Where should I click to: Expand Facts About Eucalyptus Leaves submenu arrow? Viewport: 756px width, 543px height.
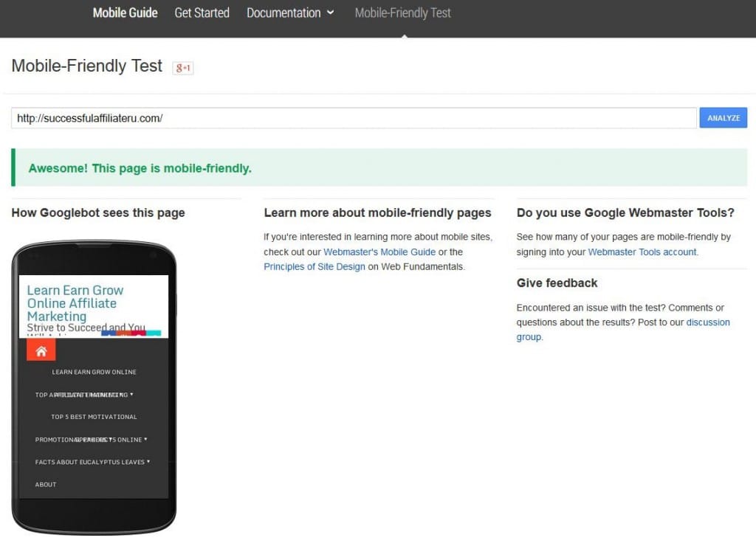point(148,462)
